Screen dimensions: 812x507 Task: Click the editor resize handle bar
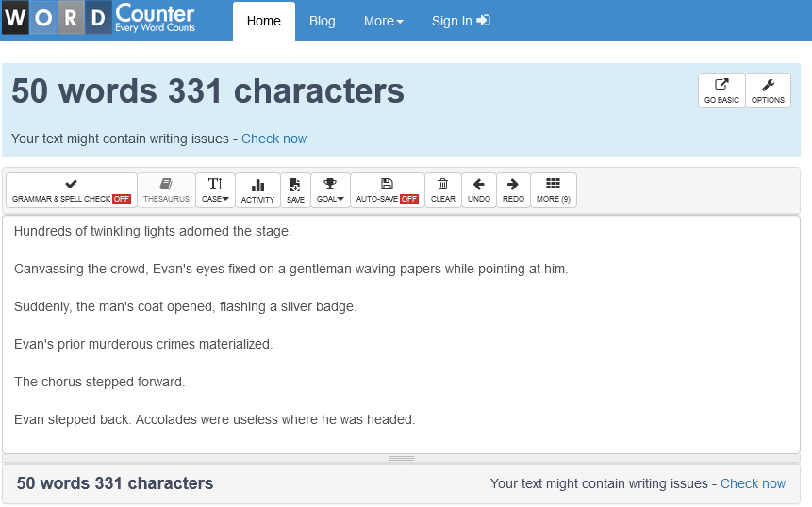[402, 458]
